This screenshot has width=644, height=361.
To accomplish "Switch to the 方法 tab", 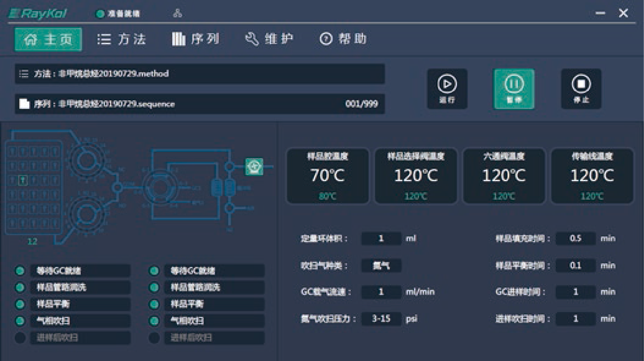I will point(121,39).
